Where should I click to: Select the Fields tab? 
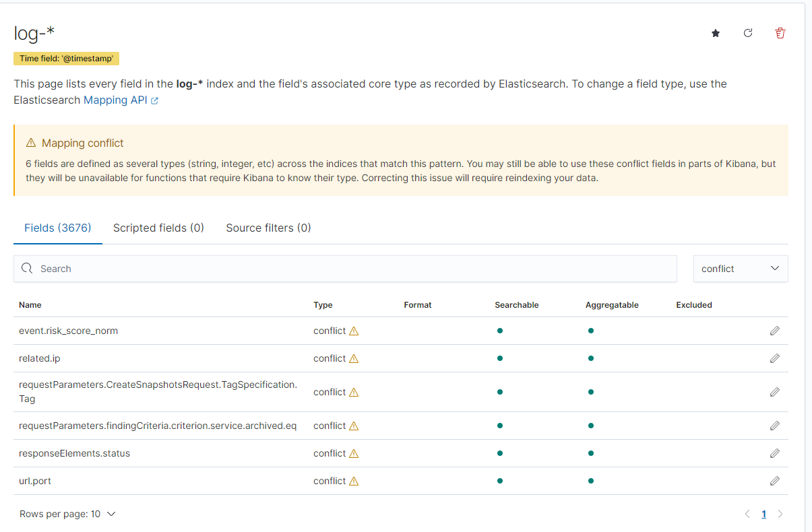[x=57, y=228]
